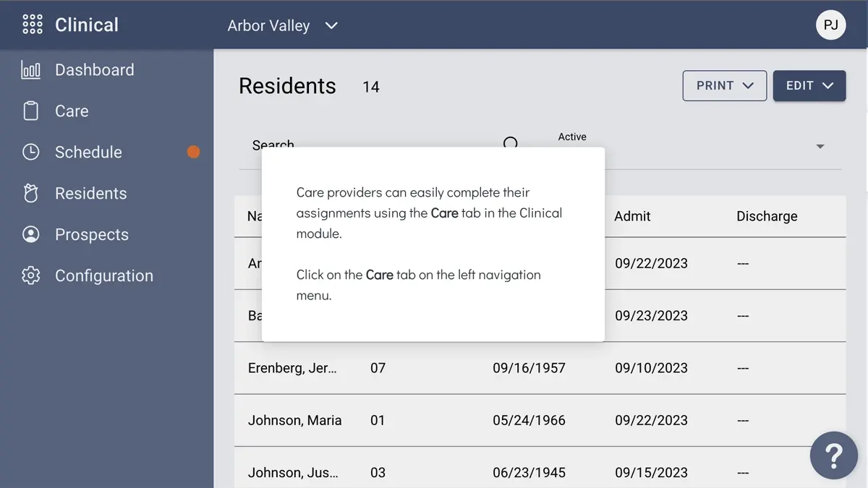This screenshot has height=488, width=868.
Task: Open the PRINT dropdown button
Action: (725, 85)
